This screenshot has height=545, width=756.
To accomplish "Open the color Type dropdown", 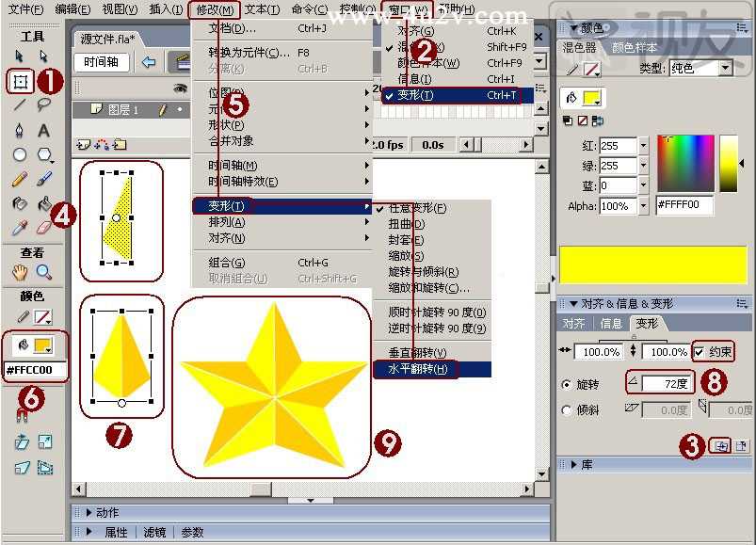I will [x=726, y=69].
